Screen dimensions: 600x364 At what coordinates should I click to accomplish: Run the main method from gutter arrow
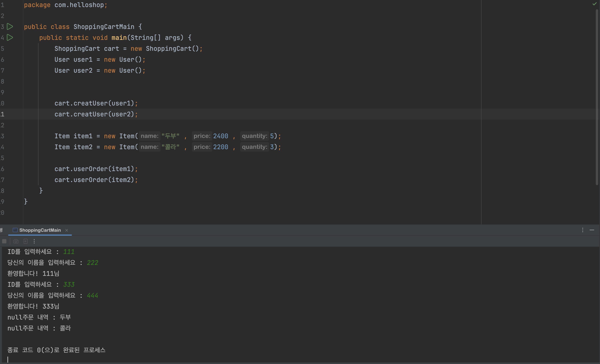(10, 38)
